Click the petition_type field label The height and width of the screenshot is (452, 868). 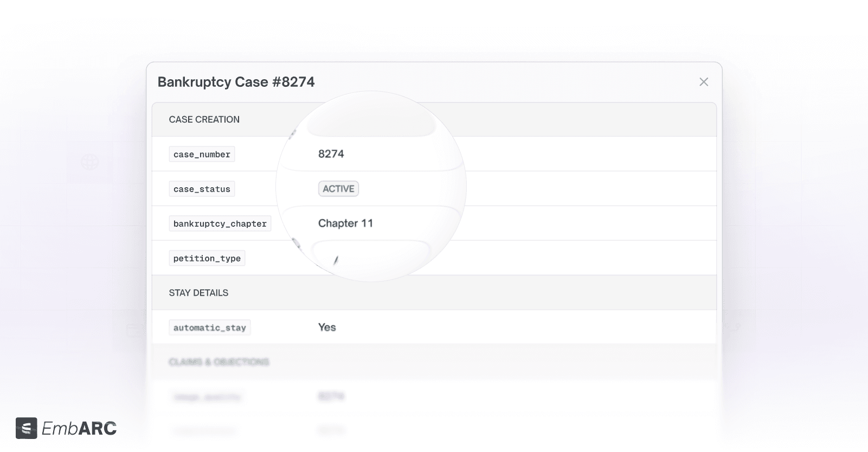point(207,258)
